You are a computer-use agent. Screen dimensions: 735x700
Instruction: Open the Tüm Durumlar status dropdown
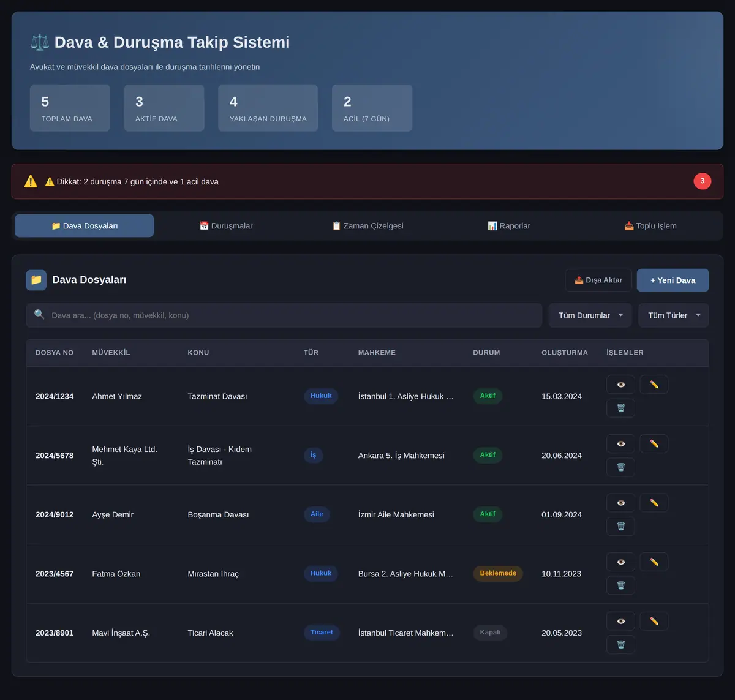pos(590,315)
